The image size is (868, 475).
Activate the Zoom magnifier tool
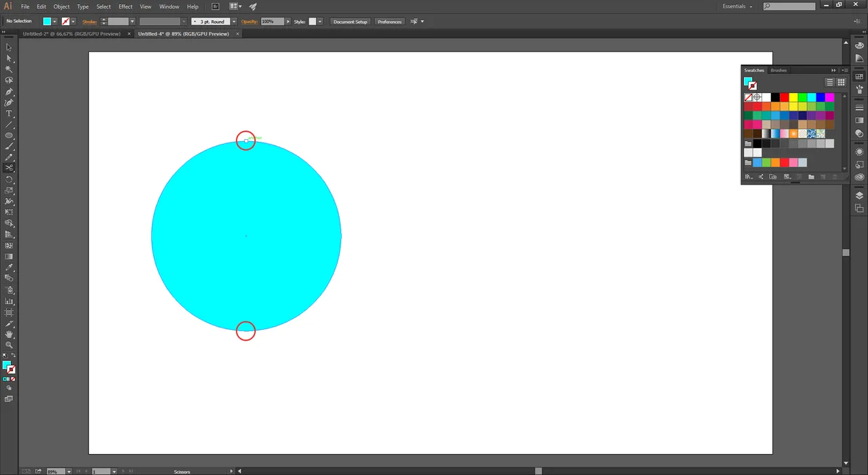[x=9, y=345]
